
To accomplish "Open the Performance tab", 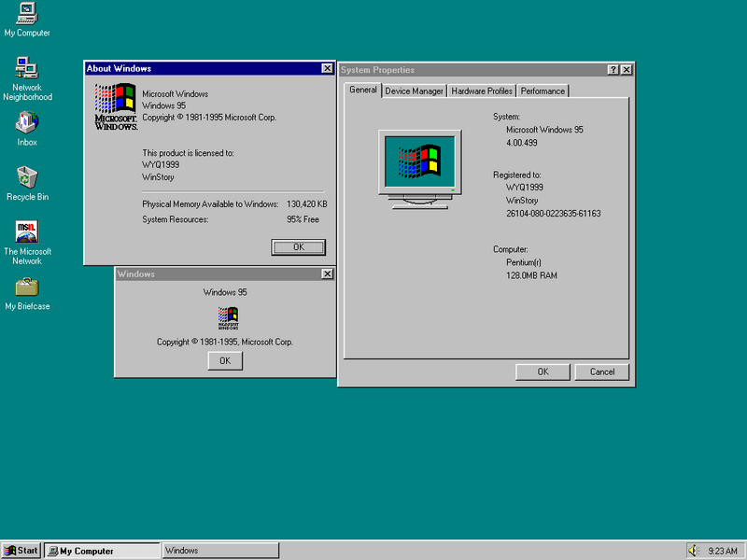I will pos(543,91).
